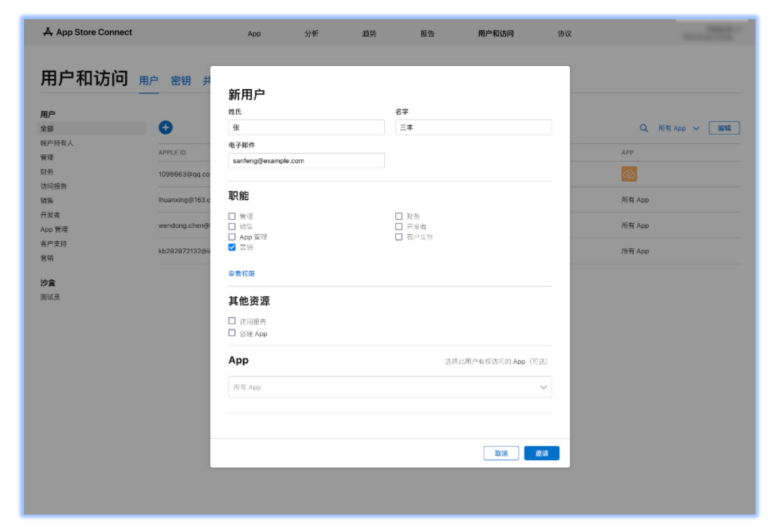Image resolution: width=777 pixels, height=532 pixels.
Task: Select 客户支持 in the sidebar
Action: click(x=53, y=244)
